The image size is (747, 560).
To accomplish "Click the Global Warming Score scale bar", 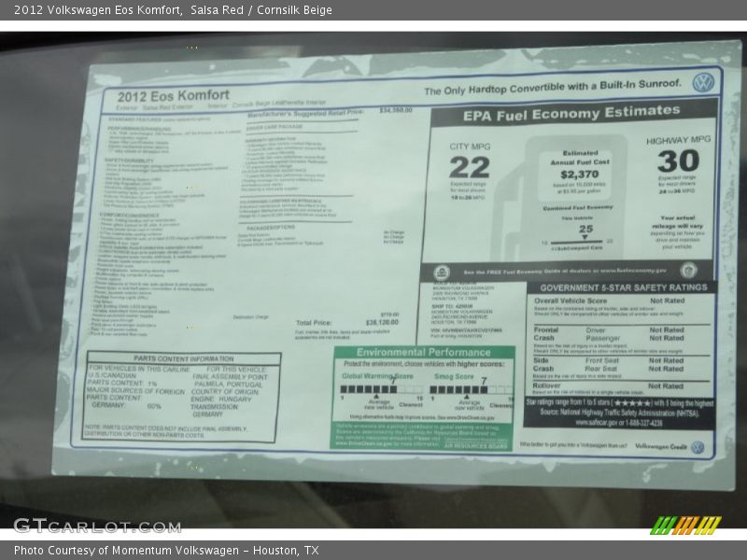I will click(x=379, y=388).
